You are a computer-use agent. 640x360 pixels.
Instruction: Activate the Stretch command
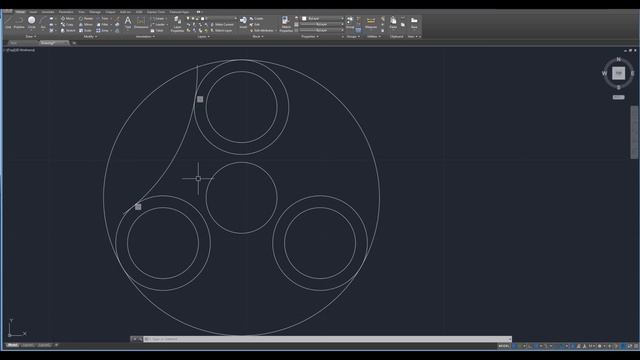click(68, 30)
